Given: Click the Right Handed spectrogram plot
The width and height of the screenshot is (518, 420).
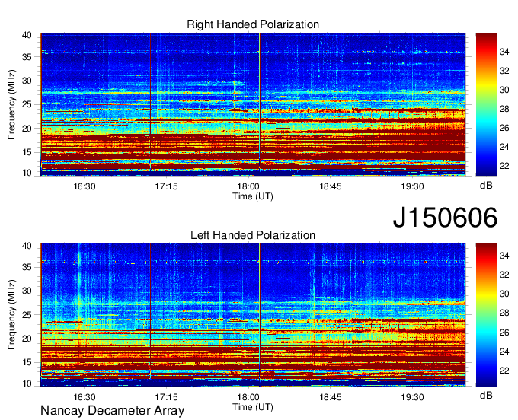Looking at the screenshot, I should pyautogui.click(x=253, y=104).
